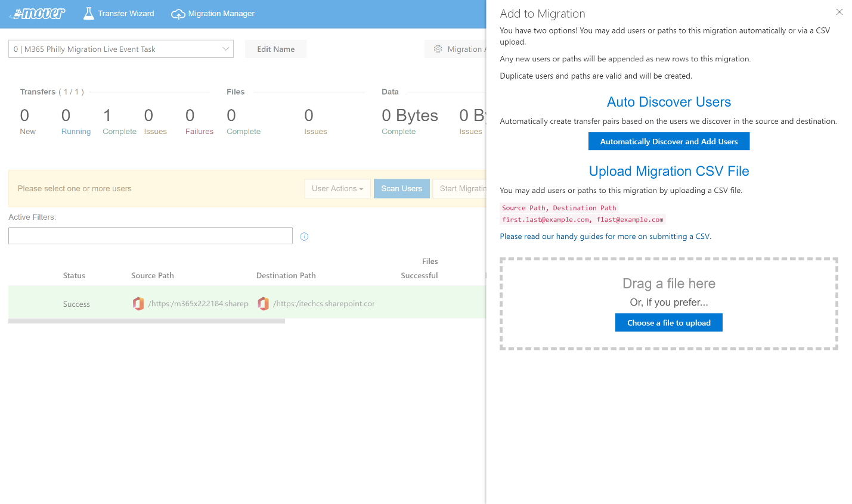Expand the M365 Philly Migration task dropdown
This screenshot has width=852, height=504.
click(x=120, y=49)
